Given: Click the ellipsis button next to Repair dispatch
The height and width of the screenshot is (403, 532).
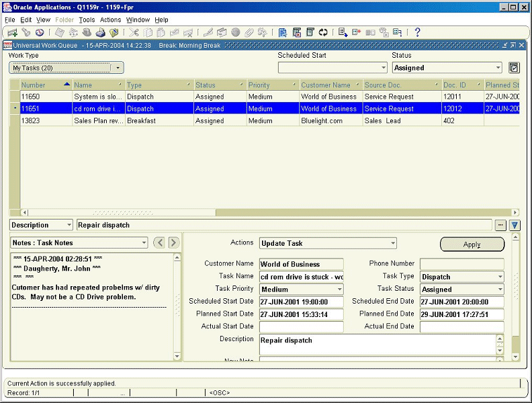Looking at the screenshot, I should [x=500, y=226].
